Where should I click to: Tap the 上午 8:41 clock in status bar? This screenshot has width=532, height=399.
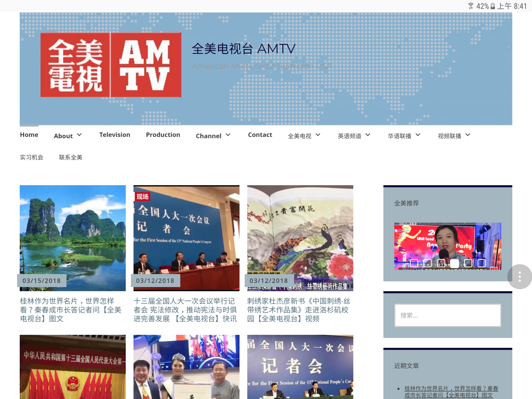point(512,6)
